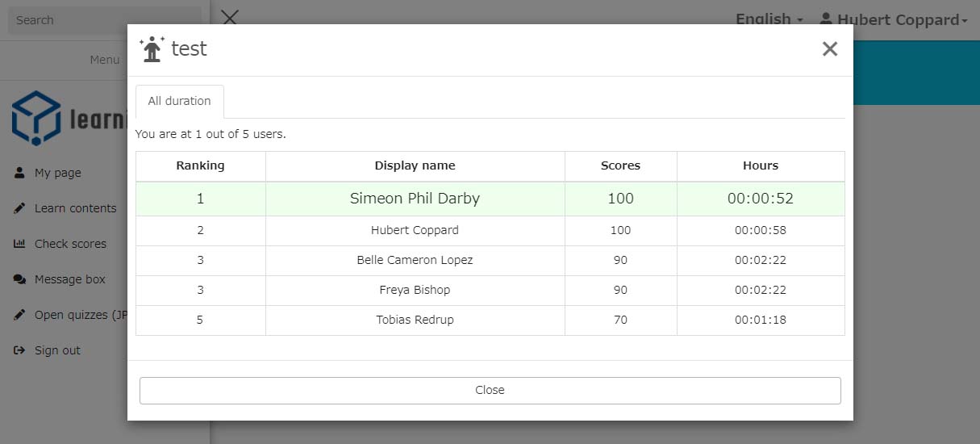Click the Scores column header
980x444 pixels.
[x=620, y=165]
